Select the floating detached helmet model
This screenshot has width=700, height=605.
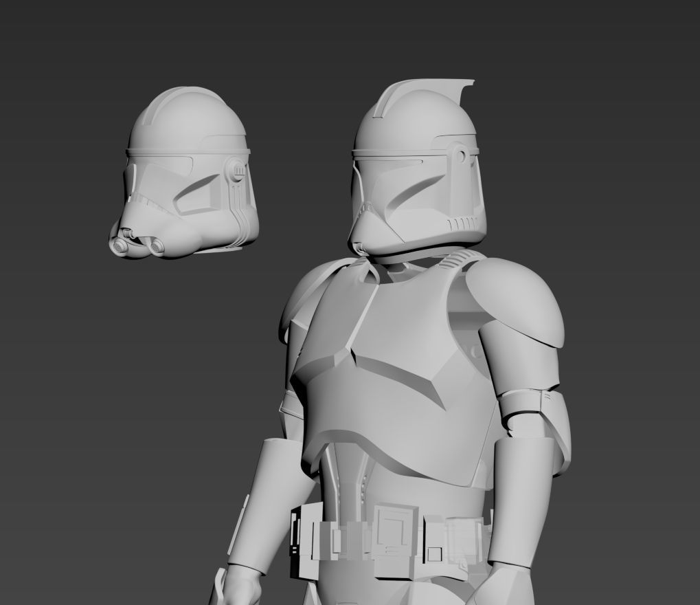pos(184,173)
